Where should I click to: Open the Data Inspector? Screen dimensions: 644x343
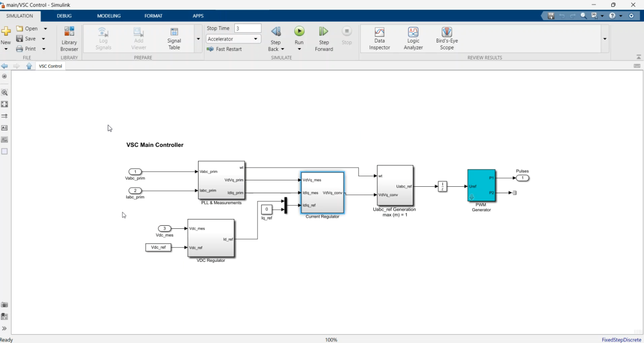tap(379, 39)
